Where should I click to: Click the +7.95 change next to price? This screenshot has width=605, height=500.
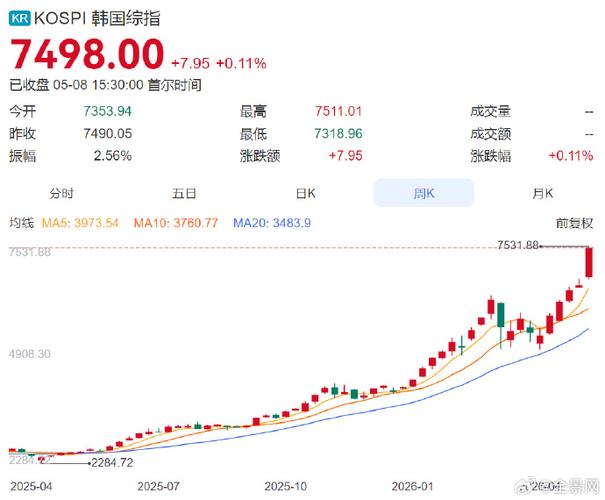click(191, 63)
